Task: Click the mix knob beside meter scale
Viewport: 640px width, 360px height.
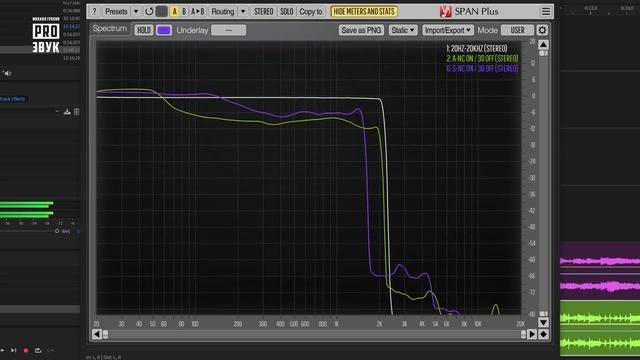Action: click(x=57, y=231)
